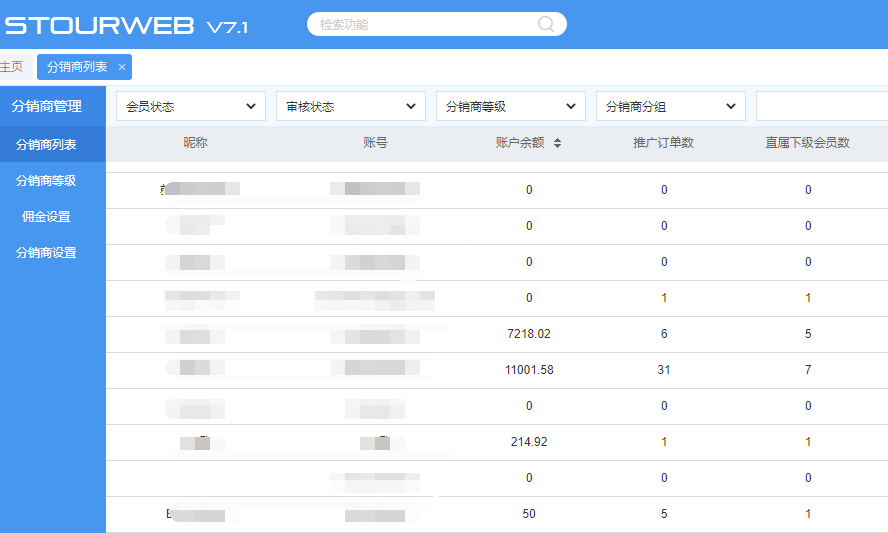The width and height of the screenshot is (888, 533).
Task: Open the 审核状态 dropdown
Action: pyautogui.click(x=351, y=106)
